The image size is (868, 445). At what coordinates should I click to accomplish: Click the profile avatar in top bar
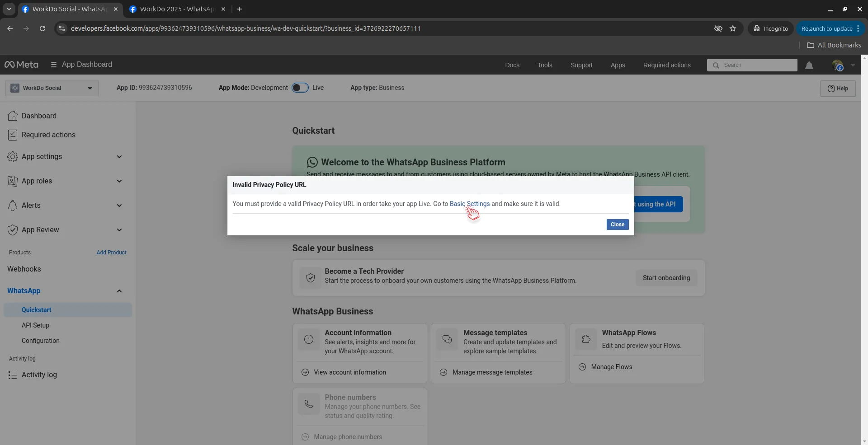click(x=837, y=66)
